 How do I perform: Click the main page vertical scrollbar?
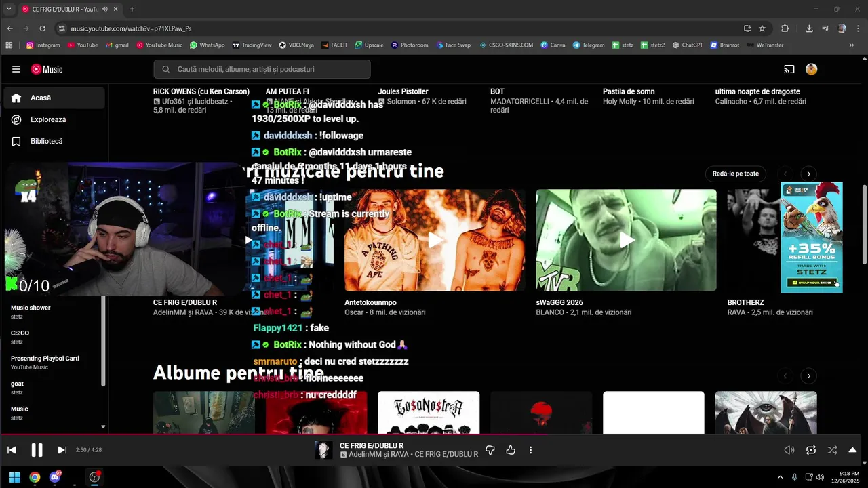click(x=864, y=224)
